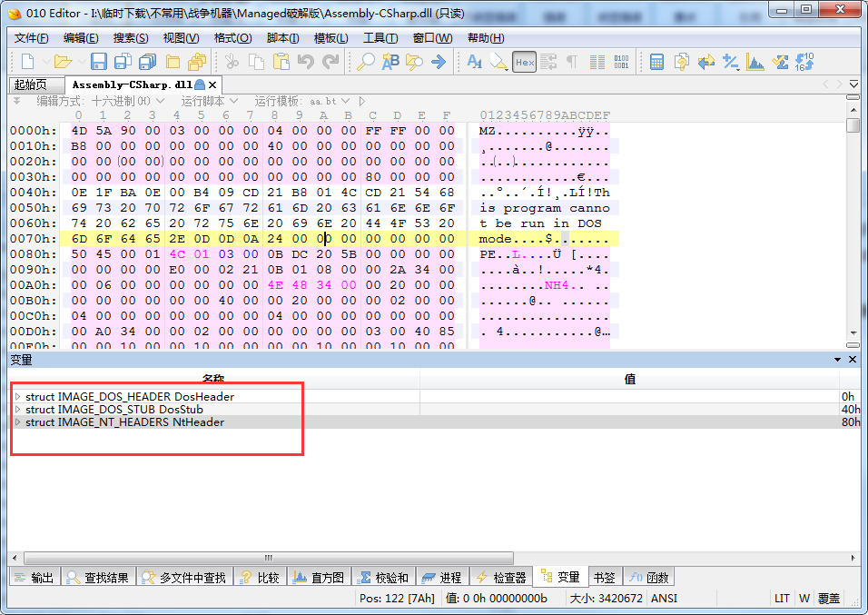Screen dimensions: 868x615
Task: Click the horizontal scrollbar in 变量 panel
Action: 269,558
